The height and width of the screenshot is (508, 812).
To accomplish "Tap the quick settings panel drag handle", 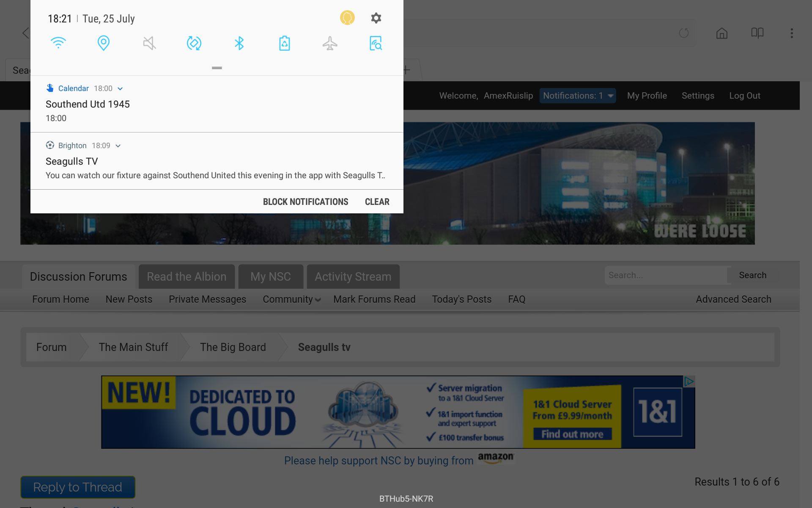I will tap(217, 68).
